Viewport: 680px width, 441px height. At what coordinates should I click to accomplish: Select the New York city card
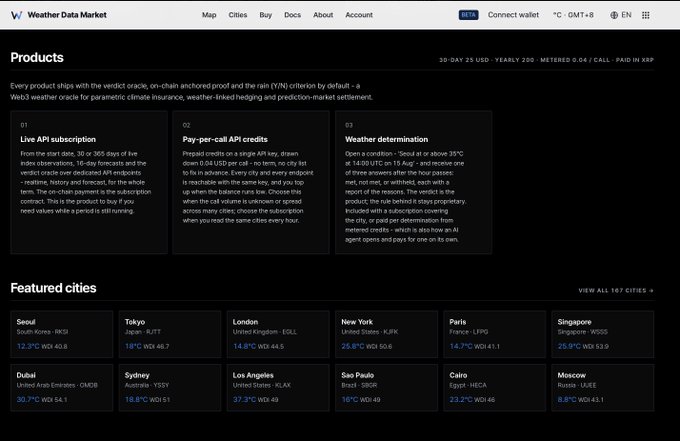pos(386,334)
